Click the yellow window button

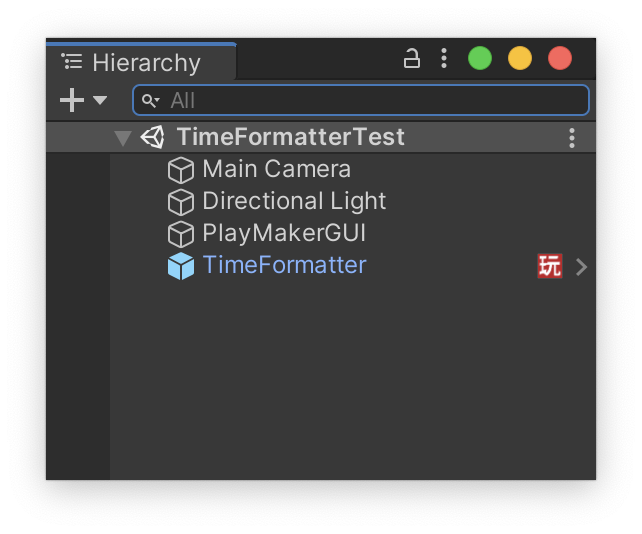click(520, 58)
